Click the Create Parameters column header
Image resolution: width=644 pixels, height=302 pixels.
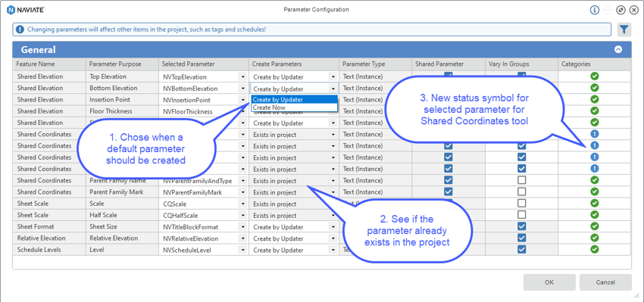(294, 64)
